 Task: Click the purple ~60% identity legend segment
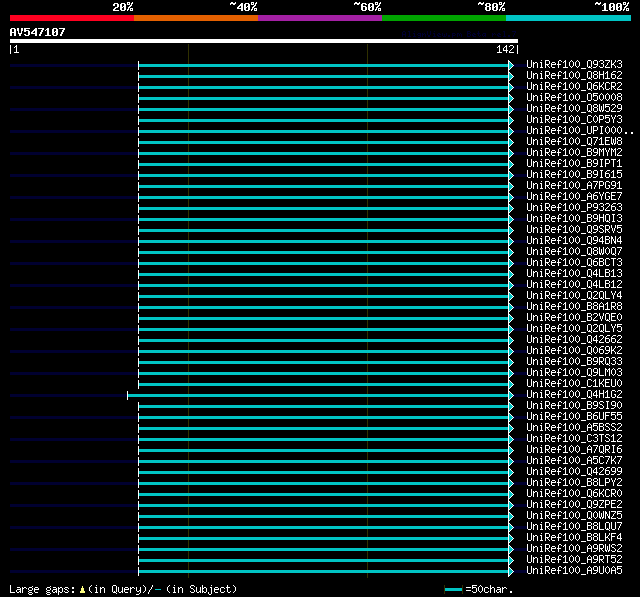320,18
